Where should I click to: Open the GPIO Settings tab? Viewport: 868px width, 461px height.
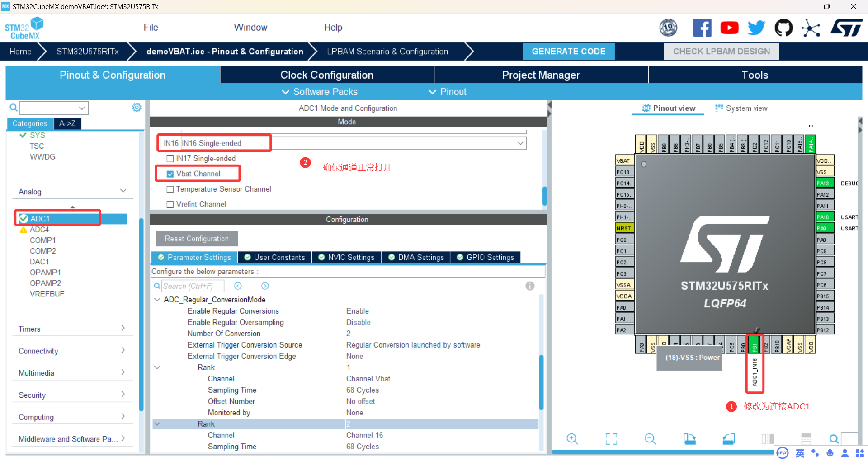pos(486,257)
